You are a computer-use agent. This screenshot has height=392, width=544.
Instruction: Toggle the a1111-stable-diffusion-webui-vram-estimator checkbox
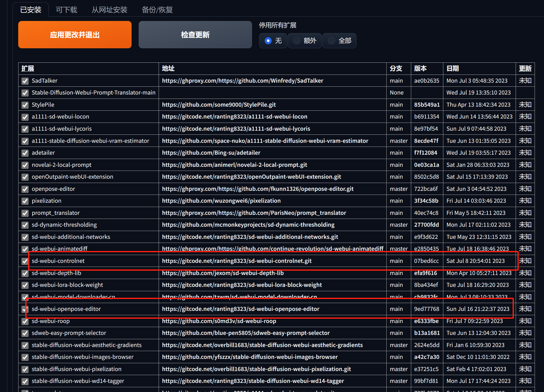25,141
